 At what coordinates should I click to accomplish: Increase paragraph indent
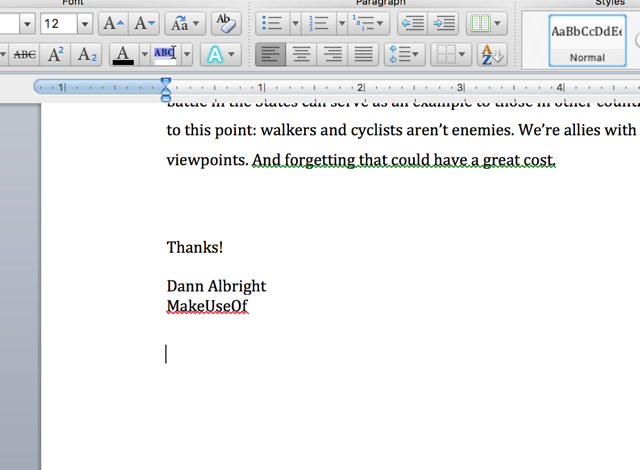click(x=443, y=24)
